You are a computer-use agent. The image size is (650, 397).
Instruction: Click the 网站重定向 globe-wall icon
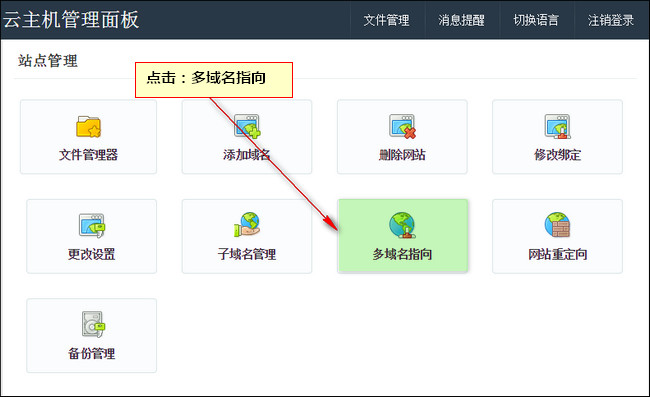coord(558,225)
